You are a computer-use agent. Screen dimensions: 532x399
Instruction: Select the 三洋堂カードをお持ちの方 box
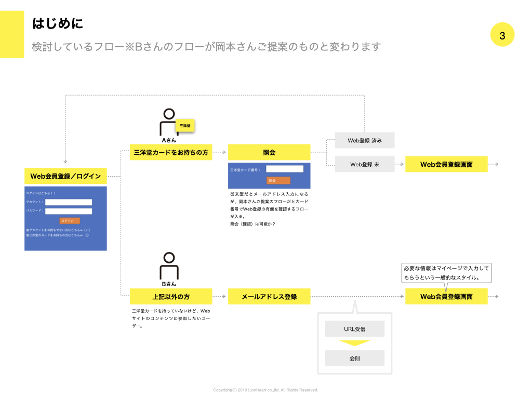(x=171, y=152)
